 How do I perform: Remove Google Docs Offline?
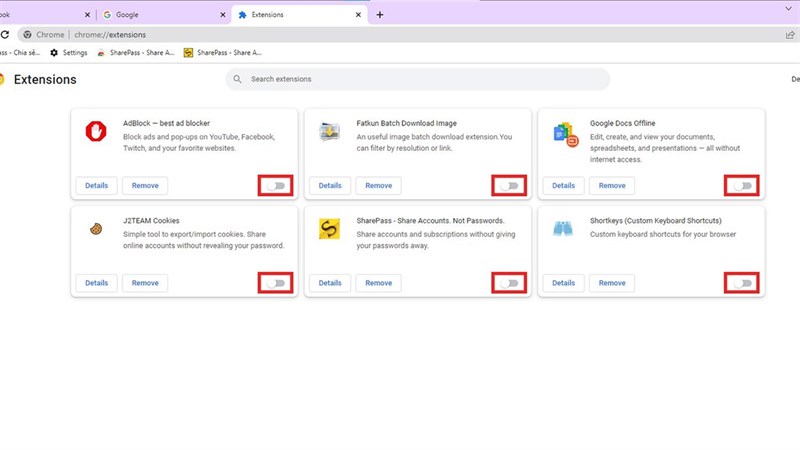[612, 186]
